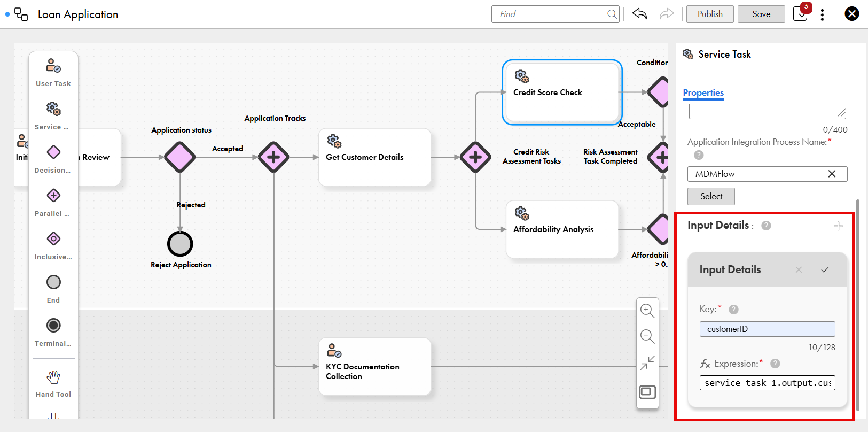Click help icon next to Expression label

(x=775, y=364)
